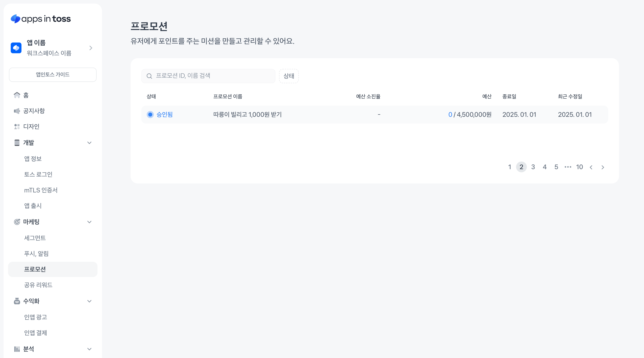Click the blue app icon thumbnail
Screen dimensions: 644x358
tap(16, 48)
